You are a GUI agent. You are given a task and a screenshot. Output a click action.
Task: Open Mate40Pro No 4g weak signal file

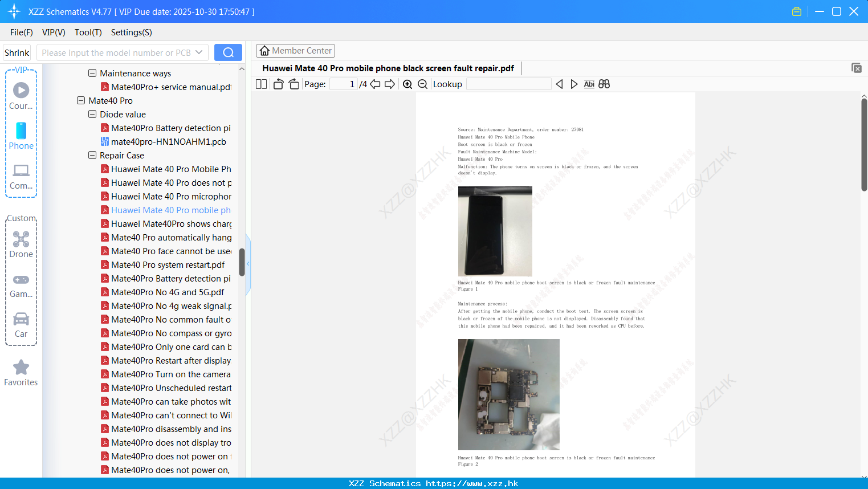pos(166,305)
